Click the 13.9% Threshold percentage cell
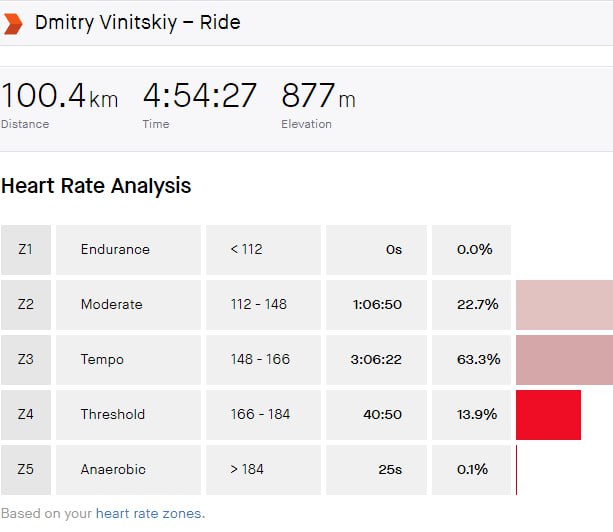Image resolution: width=613 pixels, height=532 pixels. 471,415
